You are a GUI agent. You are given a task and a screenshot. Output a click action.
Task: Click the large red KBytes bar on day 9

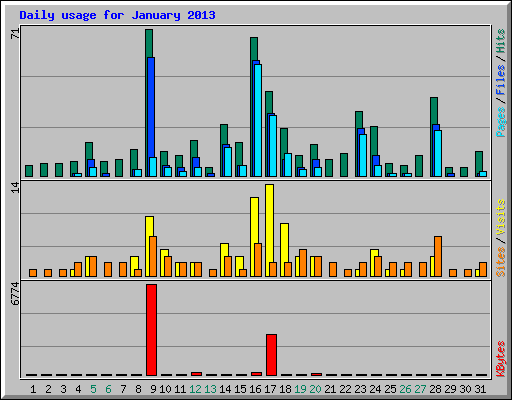coord(151,330)
